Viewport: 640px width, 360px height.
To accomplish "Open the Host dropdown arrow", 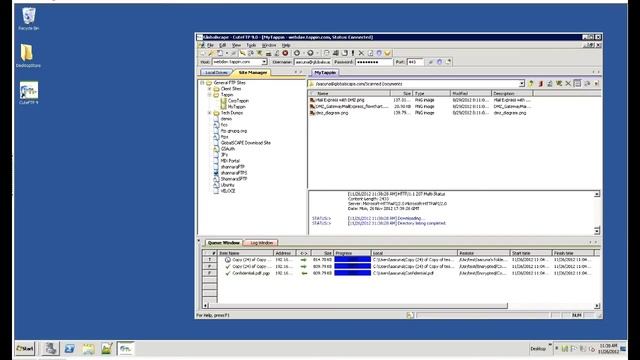I will coord(264,62).
